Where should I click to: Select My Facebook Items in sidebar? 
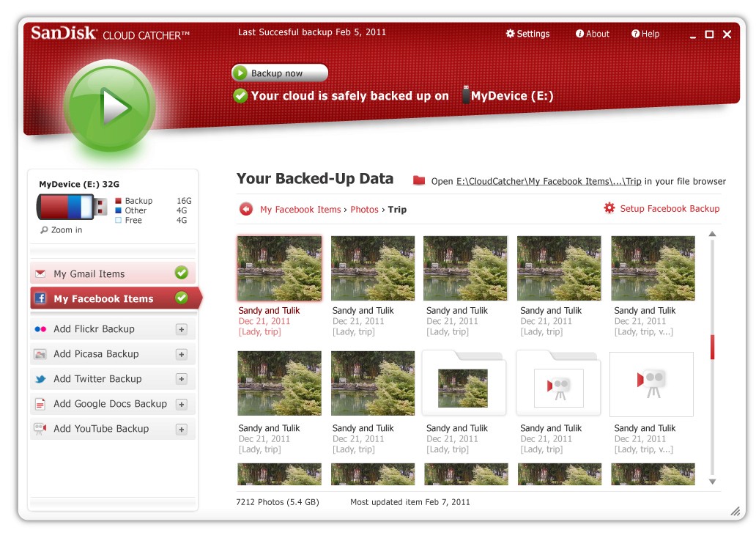click(x=115, y=298)
